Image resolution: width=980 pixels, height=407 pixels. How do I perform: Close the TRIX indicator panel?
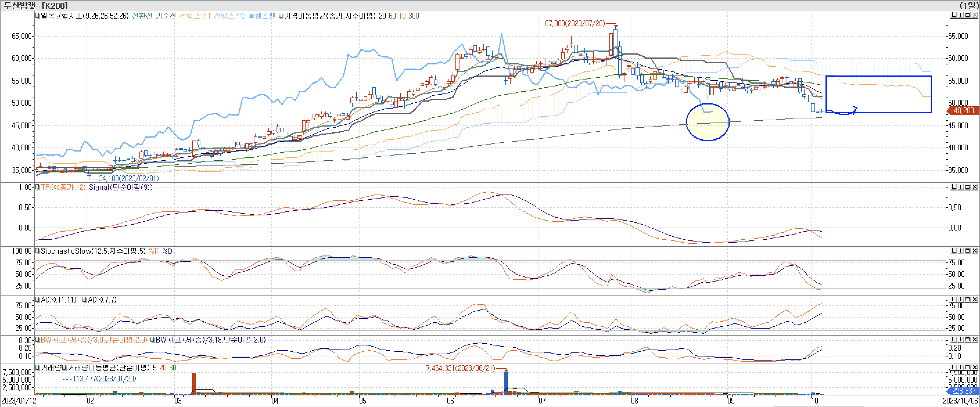pyautogui.click(x=975, y=187)
